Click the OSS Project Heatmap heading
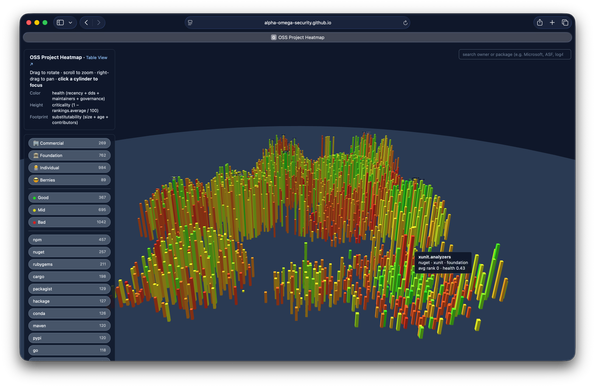595x387 pixels. click(56, 57)
